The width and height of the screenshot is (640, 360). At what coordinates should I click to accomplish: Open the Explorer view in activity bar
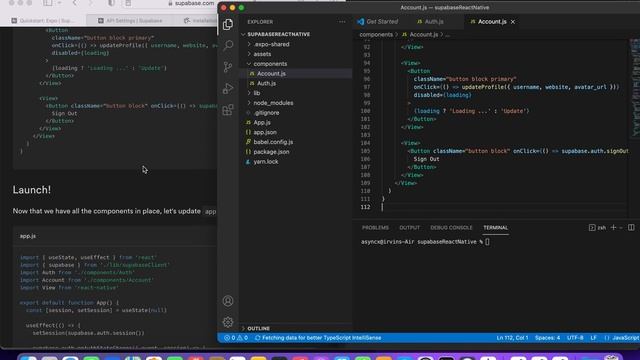[x=228, y=24]
